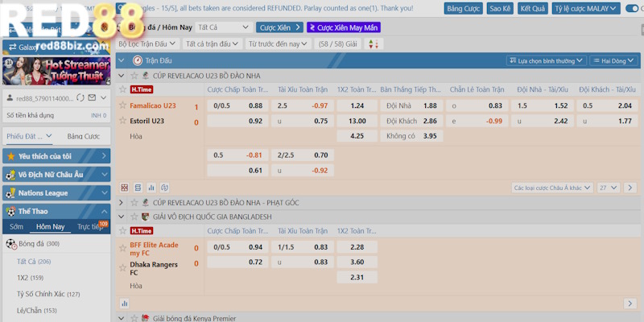The image size is (644, 322).
Task: Open the account mail envelope icon
Action: point(92,97)
